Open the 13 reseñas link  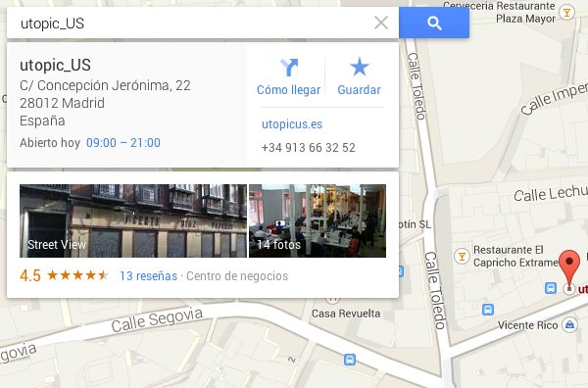149,276
